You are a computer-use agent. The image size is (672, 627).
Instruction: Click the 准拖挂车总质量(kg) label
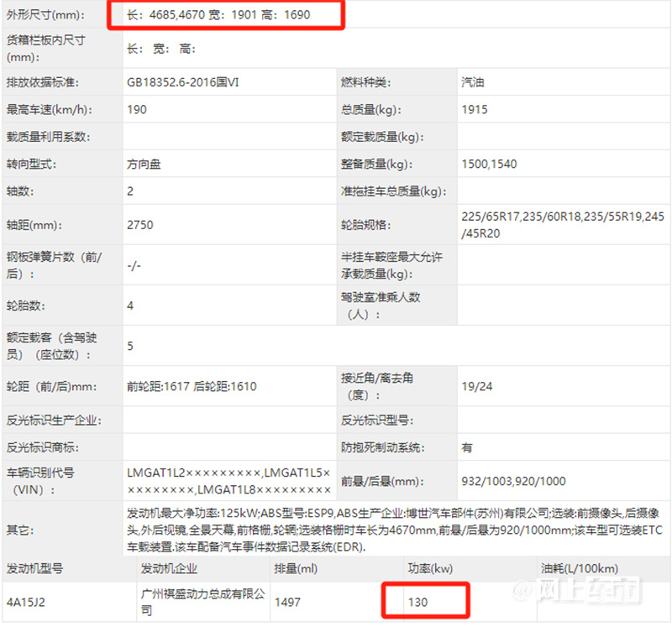coord(393,191)
